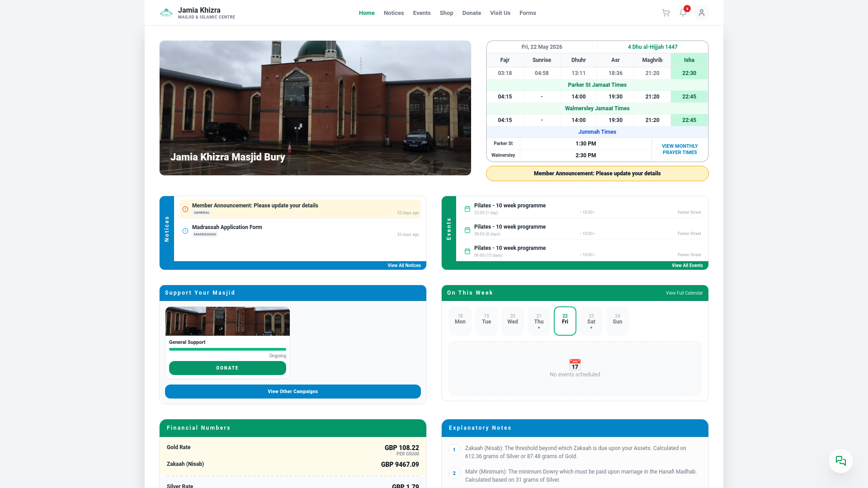The height and width of the screenshot is (488, 868).
Task: Select Wed 20 in the week calendar
Action: (x=513, y=321)
